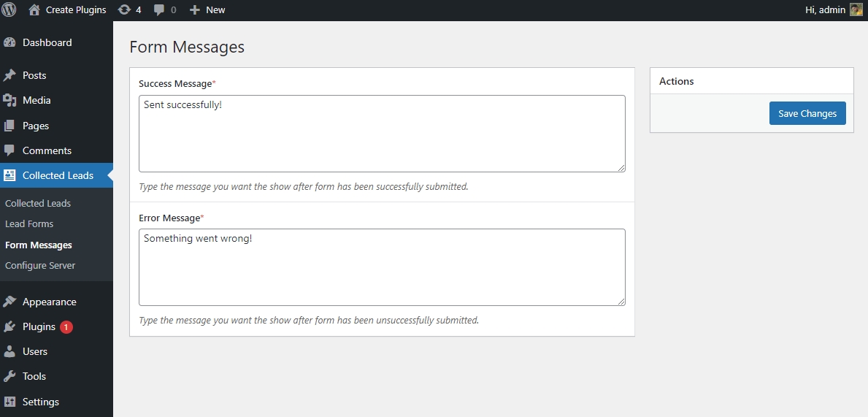Click the Hi, admin account link
Viewport: 868px width, 417px height.
pyautogui.click(x=825, y=10)
